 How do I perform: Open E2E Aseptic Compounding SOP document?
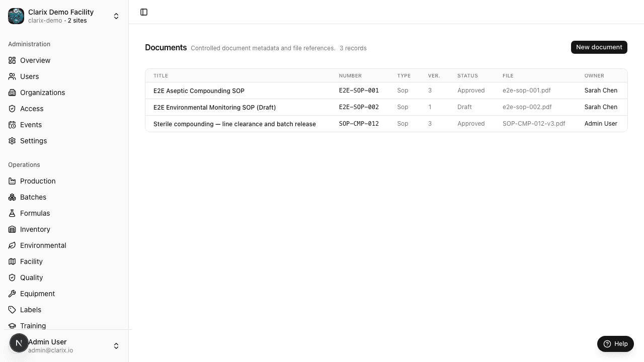tap(199, 91)
